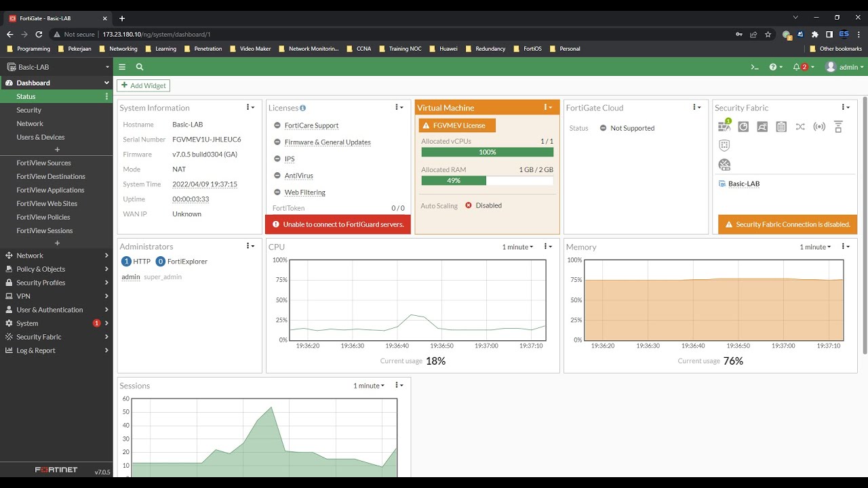Open the Other bookmarks folder
868x488 pixels.
835,49
